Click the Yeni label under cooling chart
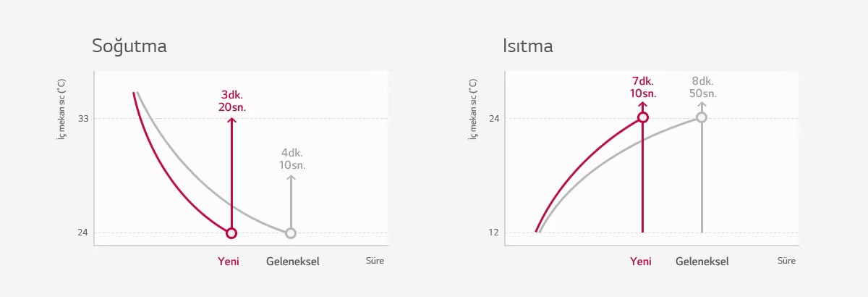868x297 pixels. point(229,261)
